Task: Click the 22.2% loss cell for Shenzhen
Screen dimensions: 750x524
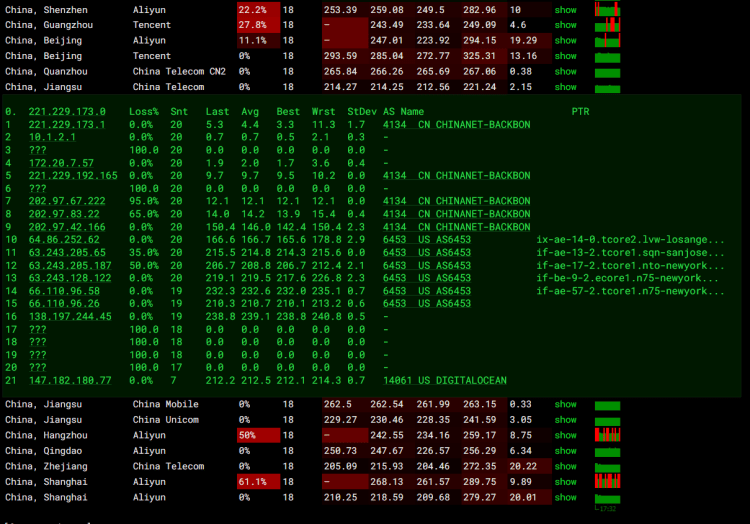Action: (259, 10)
